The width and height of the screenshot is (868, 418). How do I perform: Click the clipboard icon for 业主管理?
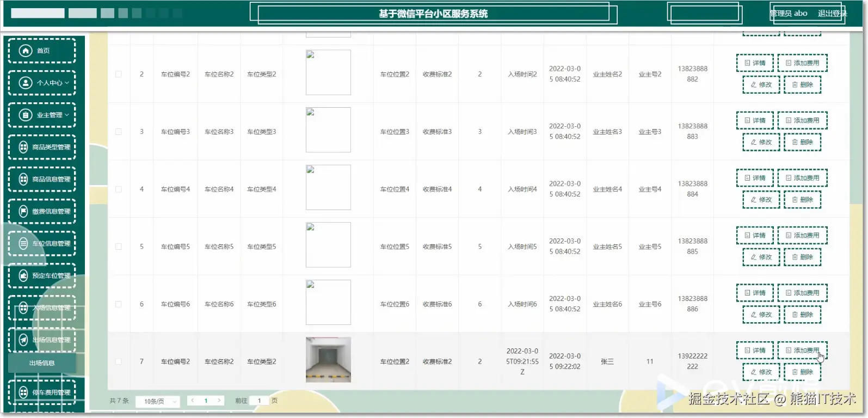(26, 115)
